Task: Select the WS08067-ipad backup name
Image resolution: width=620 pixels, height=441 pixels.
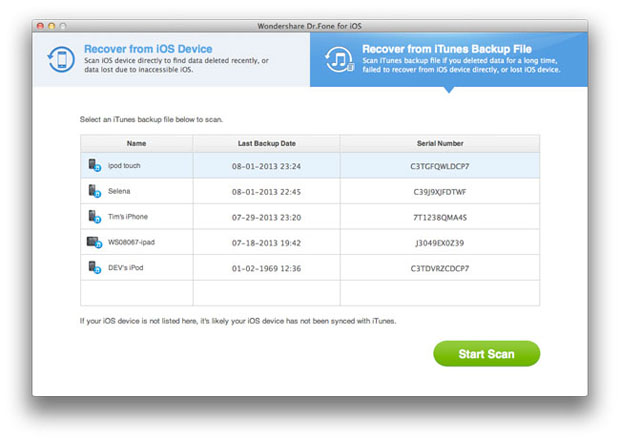Action: click(131, 242)
